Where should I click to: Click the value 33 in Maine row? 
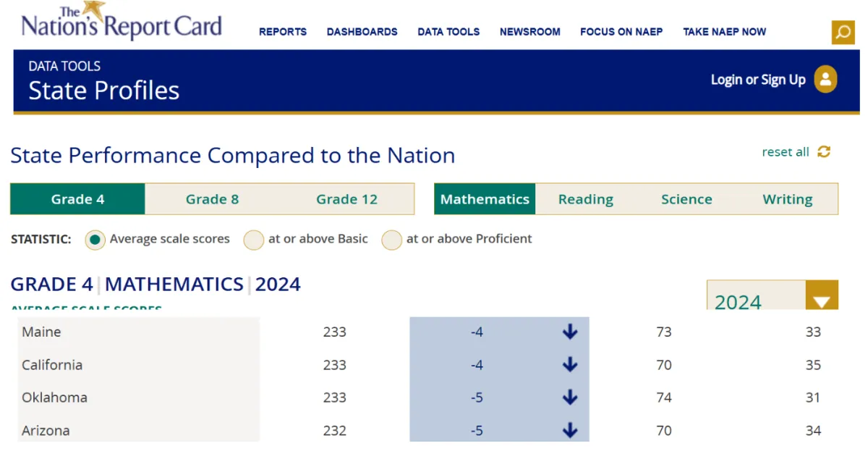coord(813,332)
